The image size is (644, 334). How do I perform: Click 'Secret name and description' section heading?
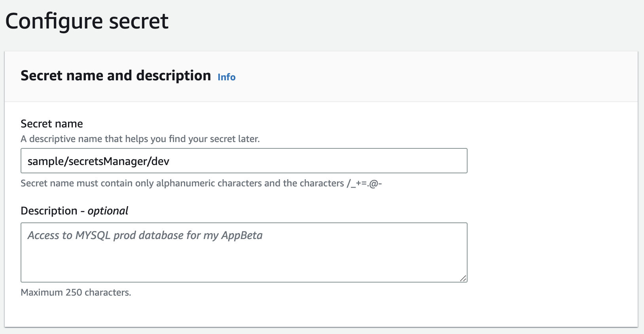(x=116, y=76)
